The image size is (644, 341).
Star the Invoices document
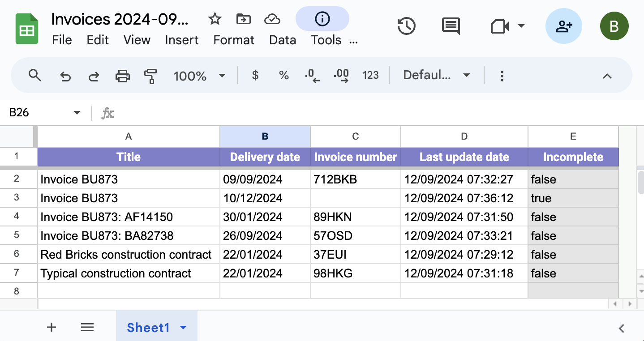(x=215, y=19)
